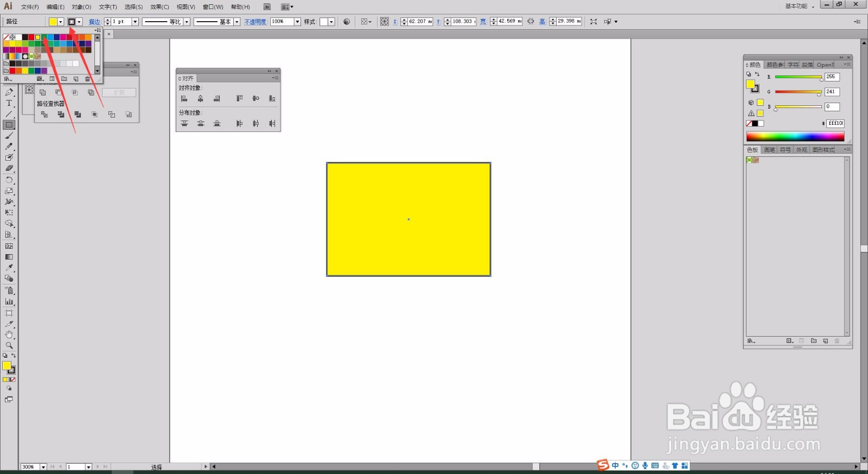The height and width of the screenshot is (474, 868).
Task: Open fill color dropdown in control bar
Action: [61, 22]
